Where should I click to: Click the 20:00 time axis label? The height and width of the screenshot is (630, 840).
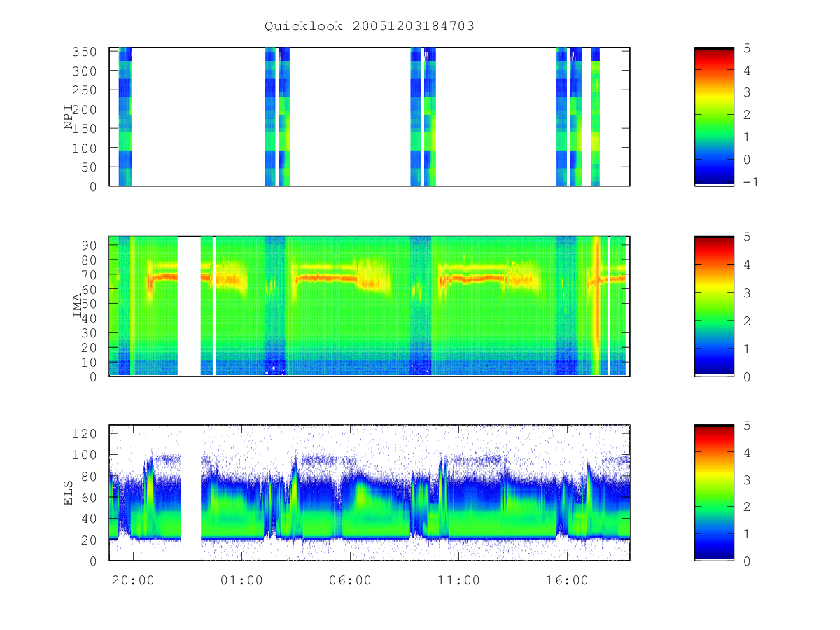(133, 580)
